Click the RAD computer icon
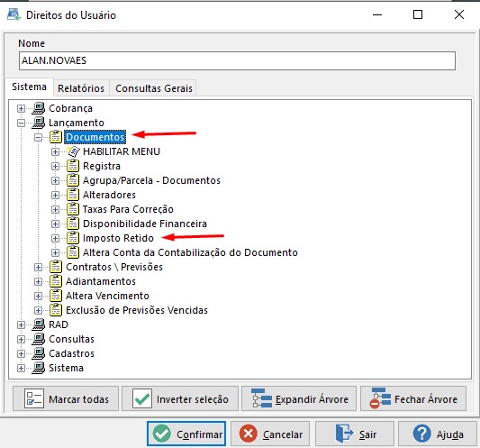480x448 pixels. pyautogui.click(x=39, y=325)
